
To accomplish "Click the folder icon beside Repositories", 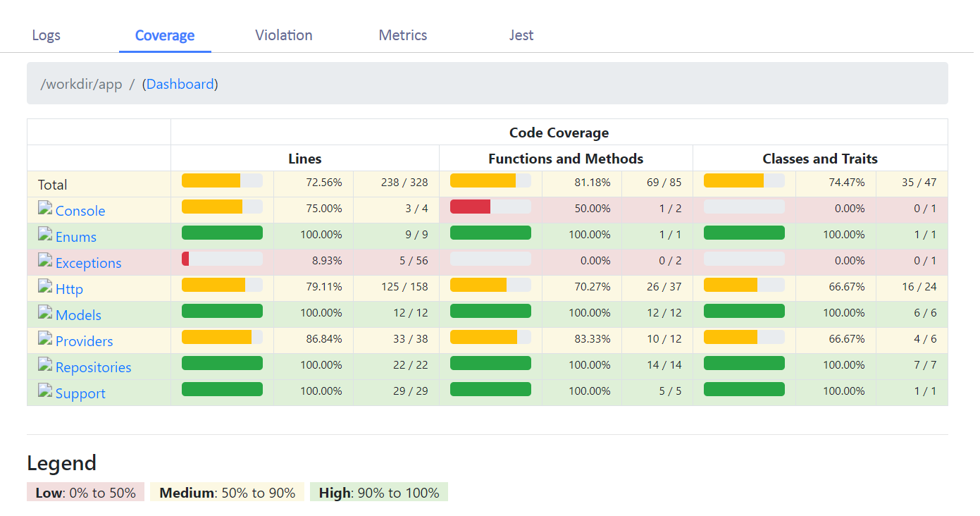I will pyautogui.click(x=45, y=364).
